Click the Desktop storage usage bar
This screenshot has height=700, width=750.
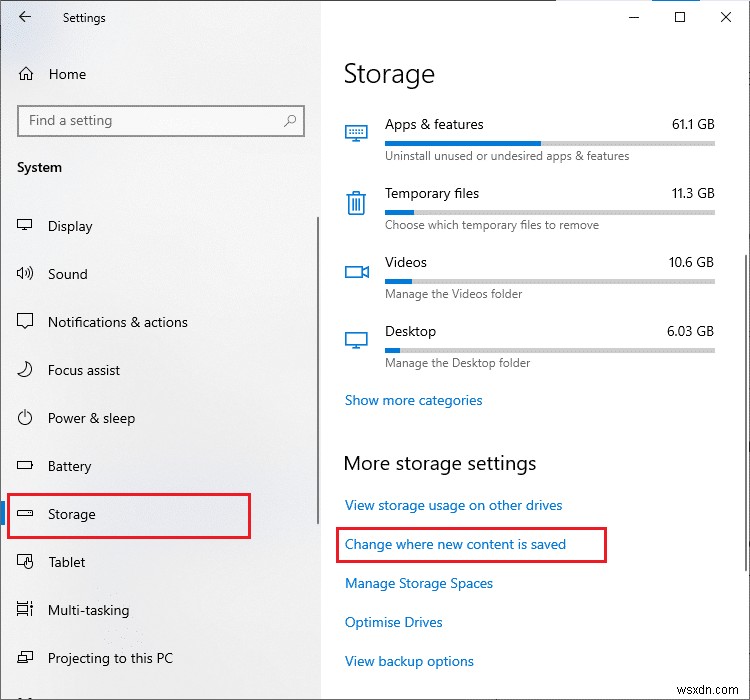click(x=549, y=350)
